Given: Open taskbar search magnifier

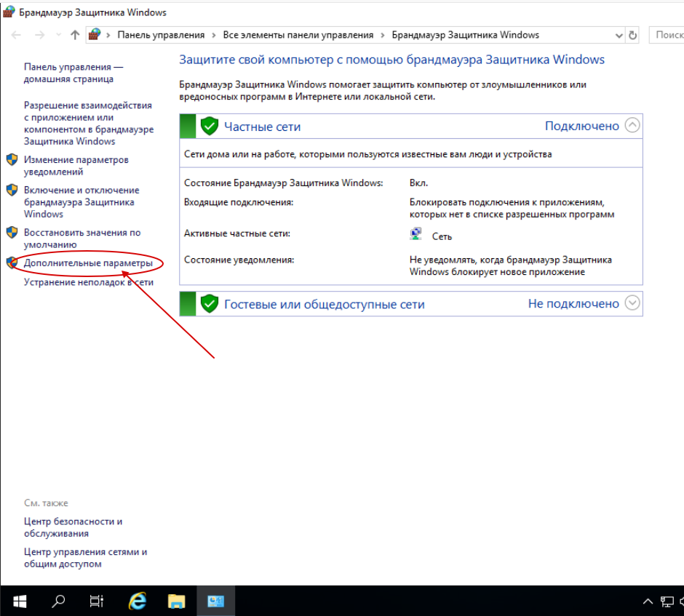Looking at the screenshot, I should click(58, 601).
